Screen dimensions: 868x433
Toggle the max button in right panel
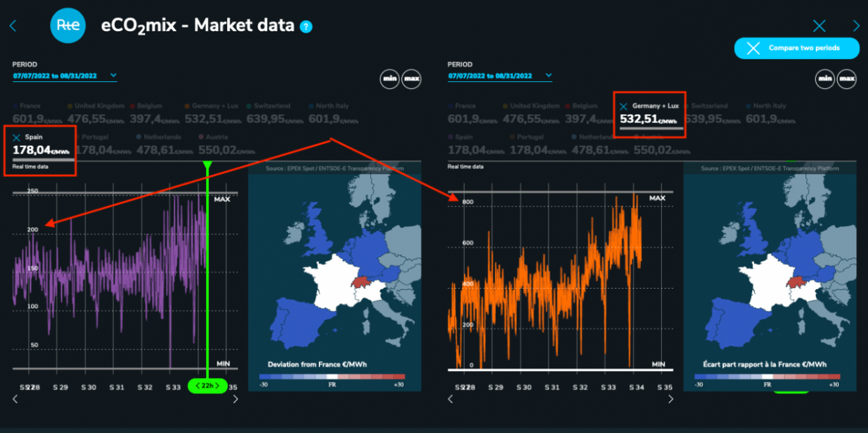click(846, 78)
